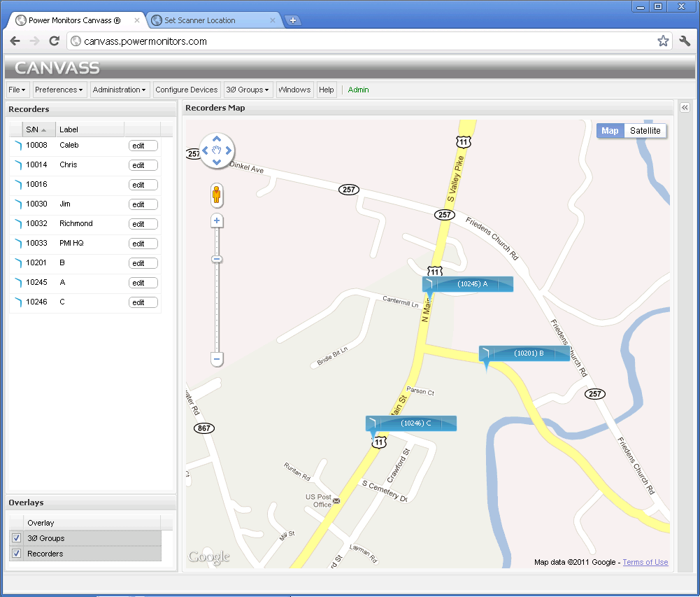Bookmark this page with star icon
700x597 pixels.
coord(662,41)
